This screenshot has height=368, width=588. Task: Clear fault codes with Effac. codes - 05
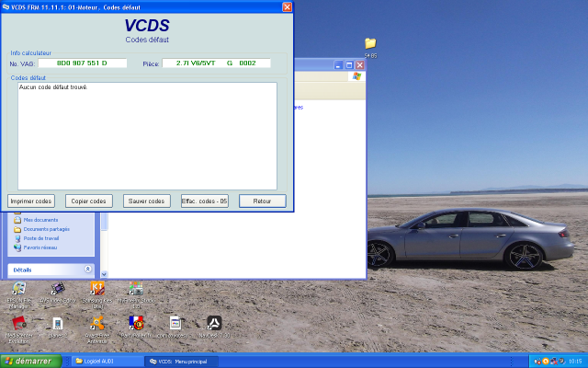[204, 201]
